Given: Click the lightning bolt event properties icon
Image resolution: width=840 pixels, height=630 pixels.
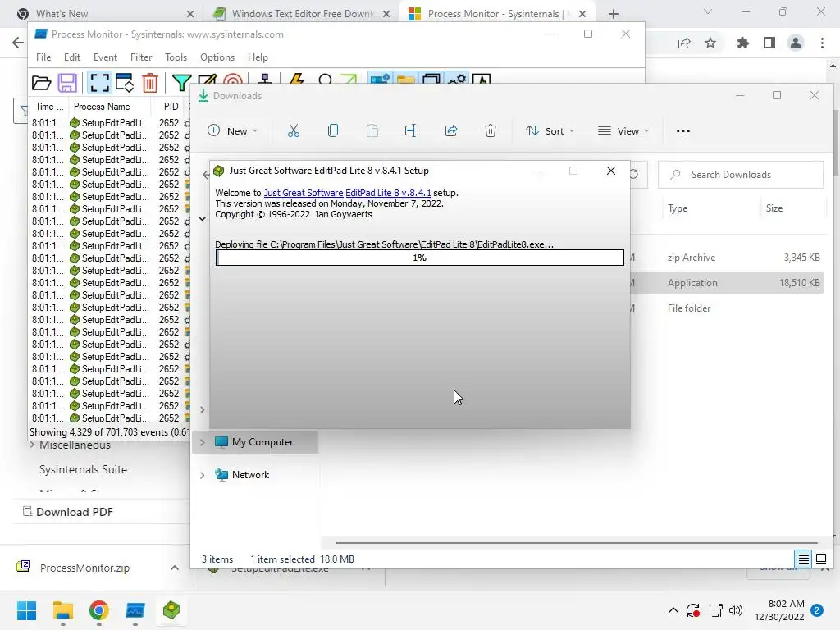Looking at the screenshot, I should tap(296, 80).
